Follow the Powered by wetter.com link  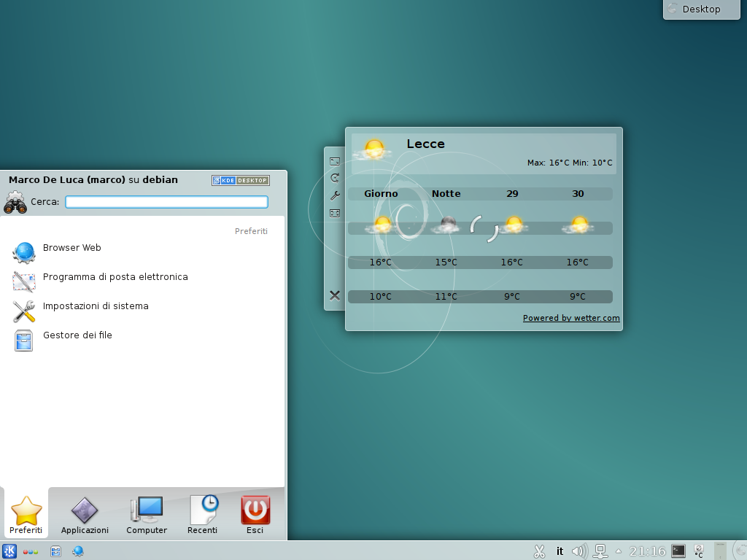[x=571, y=318]
